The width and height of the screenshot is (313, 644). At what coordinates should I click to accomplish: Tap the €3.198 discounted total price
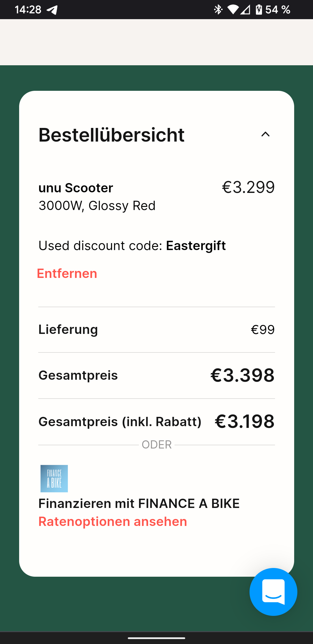(x=244, y=421)
